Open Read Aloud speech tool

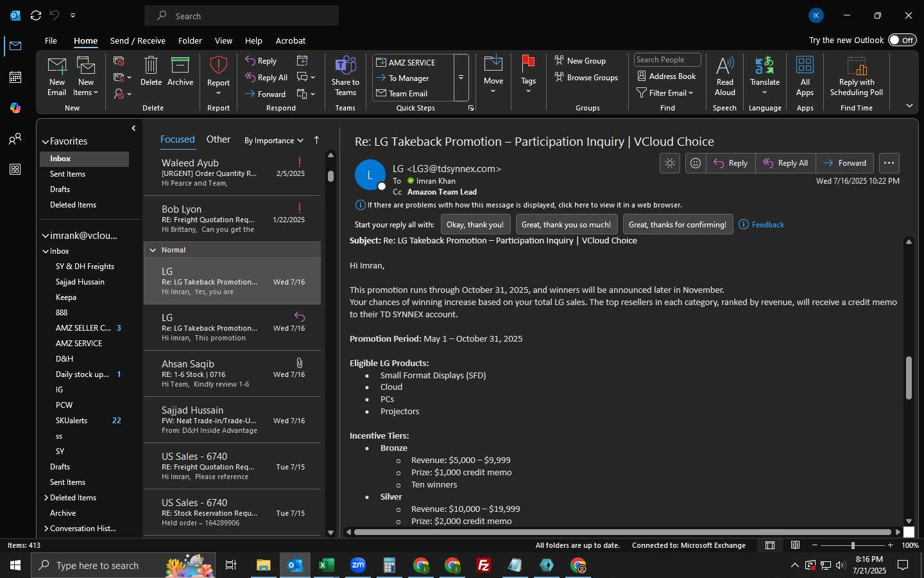tap(724, 76)
